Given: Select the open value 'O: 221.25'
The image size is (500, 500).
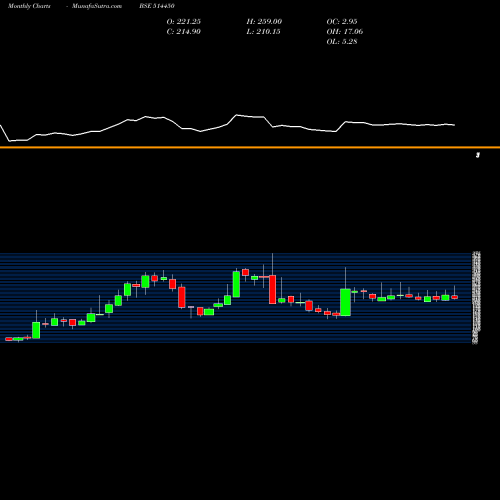Looking at the screenshot, I should coord(184,22).
